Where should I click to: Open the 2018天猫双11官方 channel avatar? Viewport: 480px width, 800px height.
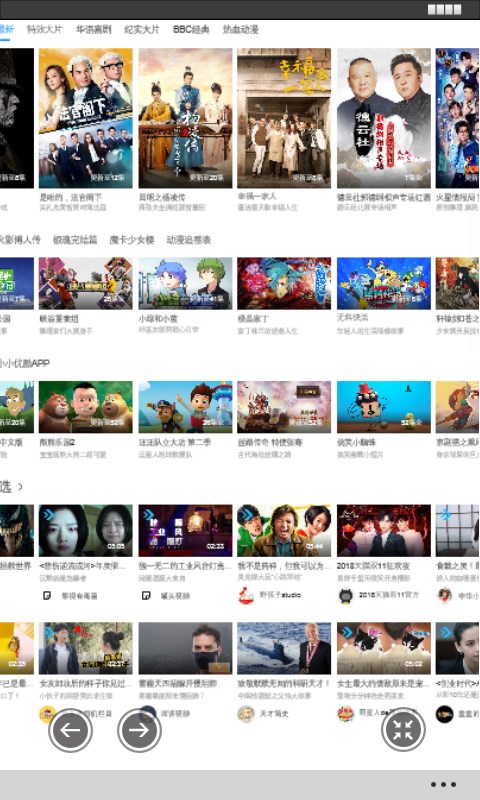coord(346,595)
